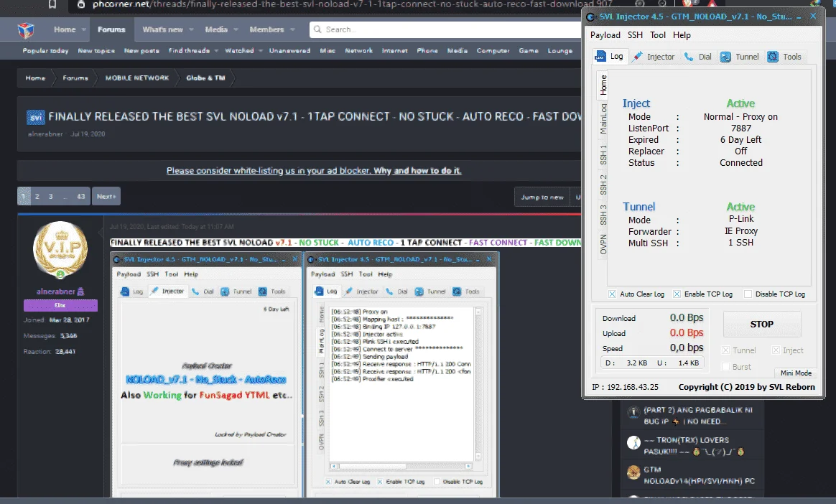Click the Injector screenshot thumbnail in post
This screenshot has height=504, width=836.
click(207, 375)
